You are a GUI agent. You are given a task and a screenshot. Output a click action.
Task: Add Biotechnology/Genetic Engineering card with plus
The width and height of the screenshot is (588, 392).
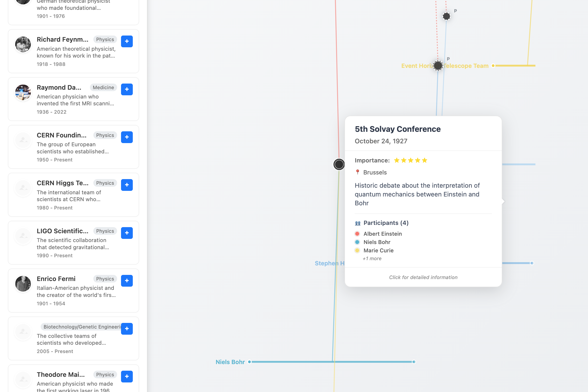click(127, 329)
